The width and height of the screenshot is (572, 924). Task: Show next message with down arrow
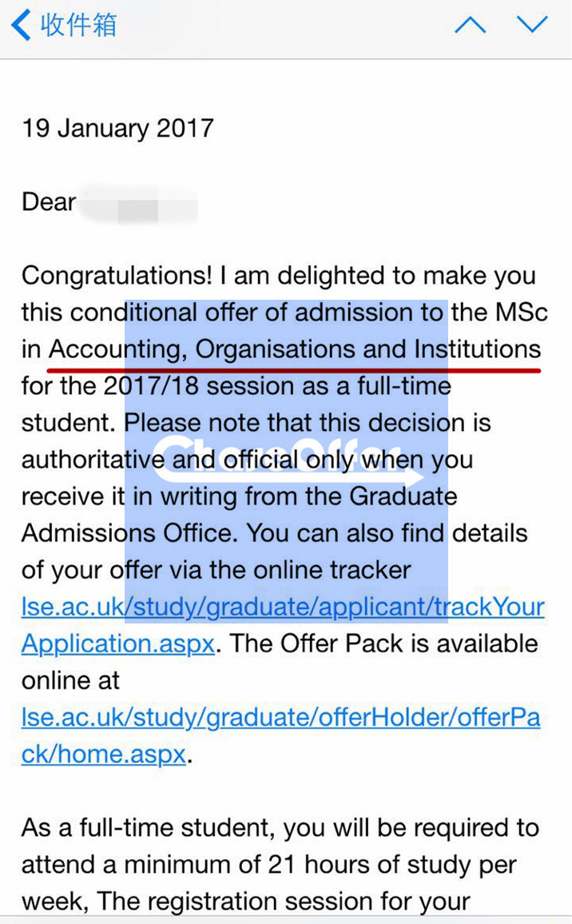(532, 24)
